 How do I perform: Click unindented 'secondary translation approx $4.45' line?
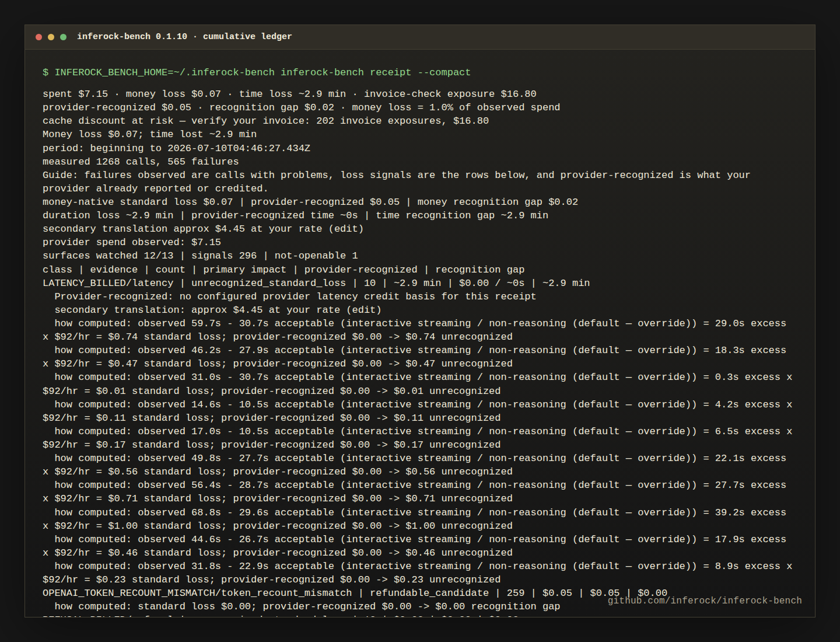click(x=203, y=229)
